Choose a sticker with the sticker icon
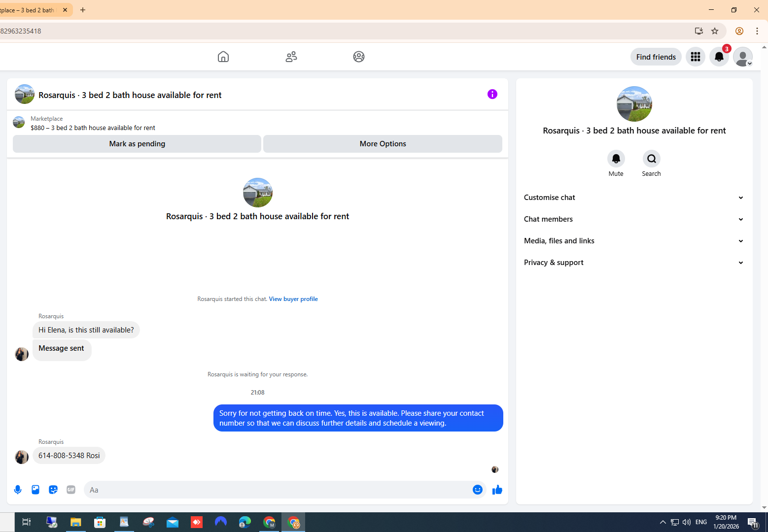Screen dimensions: 768x532 [53, 490]
